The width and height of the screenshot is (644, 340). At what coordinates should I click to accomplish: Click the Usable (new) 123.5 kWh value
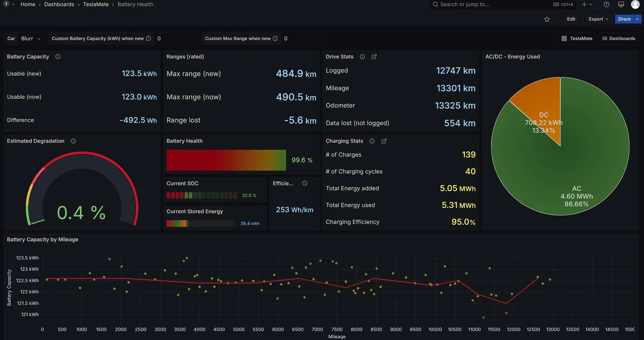(139, 74)
